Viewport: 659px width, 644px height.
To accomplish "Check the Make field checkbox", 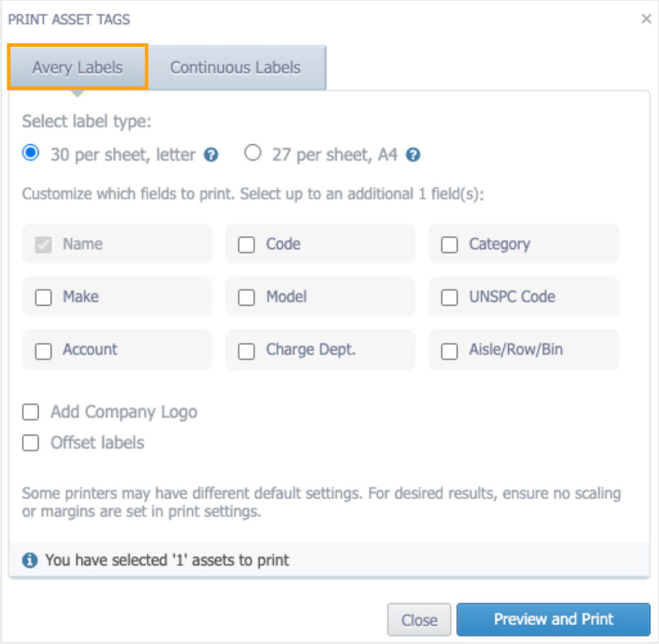I will pyautogui.click(x=43, y=297).
